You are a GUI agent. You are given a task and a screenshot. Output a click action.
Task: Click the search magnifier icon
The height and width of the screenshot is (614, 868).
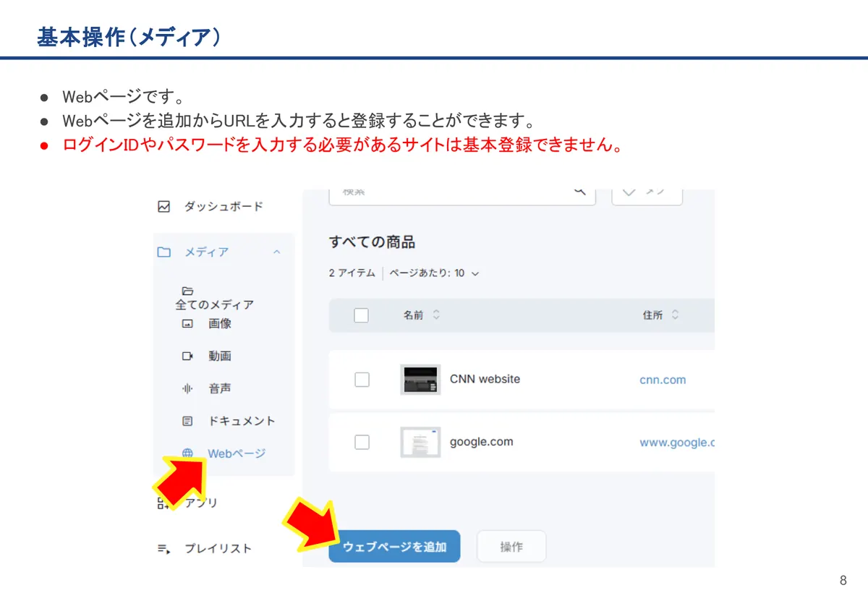point(579,192)
